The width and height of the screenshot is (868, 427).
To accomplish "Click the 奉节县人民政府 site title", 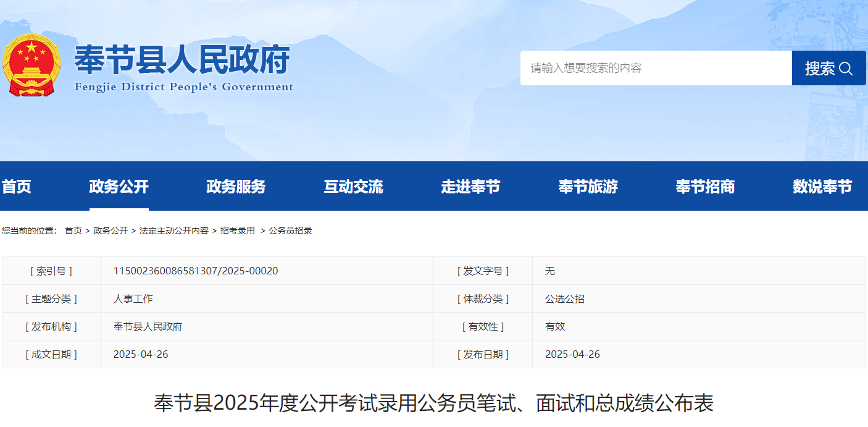I will click(182, 61).
